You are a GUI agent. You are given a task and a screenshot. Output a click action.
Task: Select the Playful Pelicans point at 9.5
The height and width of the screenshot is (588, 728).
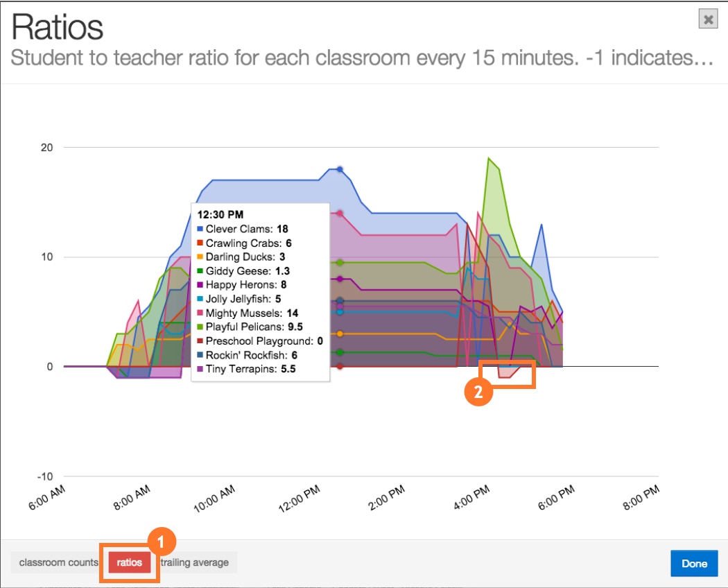pos(340,263)
